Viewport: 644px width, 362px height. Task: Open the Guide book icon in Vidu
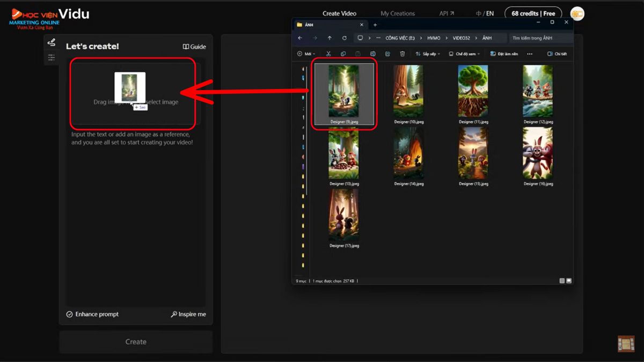click(x=194, y=47)
